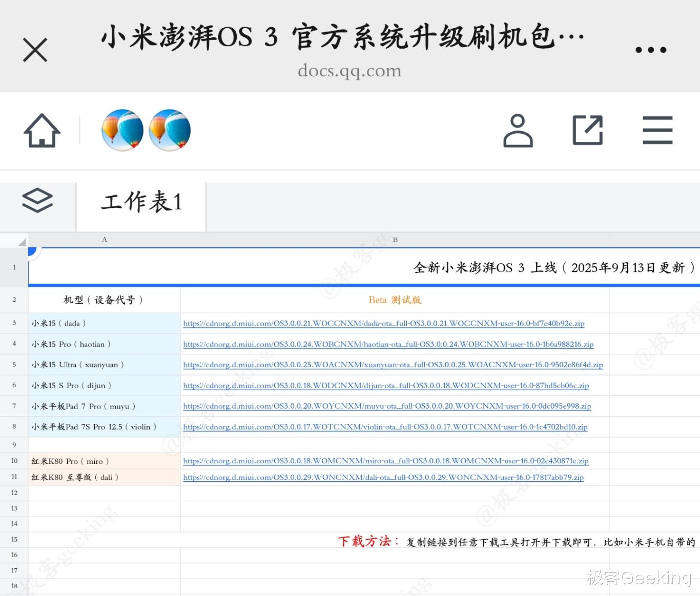Screen dimensions: 700x596
Task: Click the second balloon collaborator avatar
Action: (x=170, y=130)
